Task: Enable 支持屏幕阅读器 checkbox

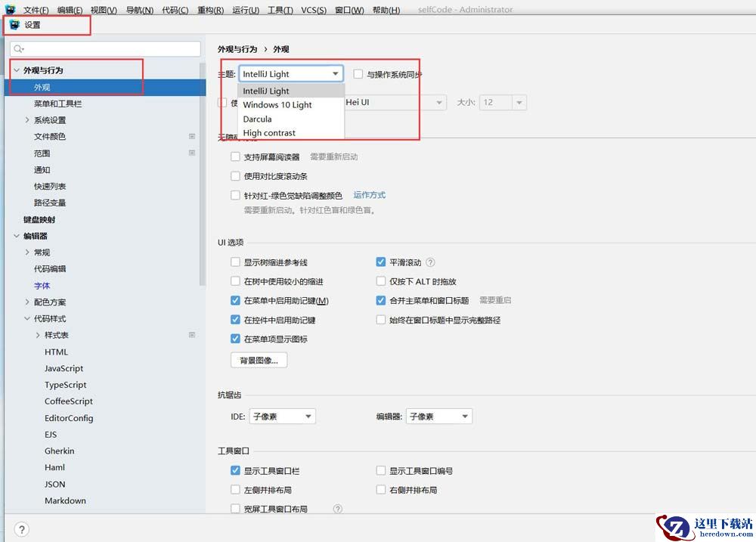Action: pos(235,156)
